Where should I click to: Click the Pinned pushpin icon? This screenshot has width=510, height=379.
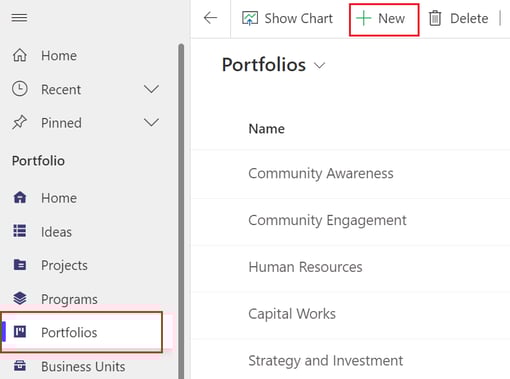point(19,122)
